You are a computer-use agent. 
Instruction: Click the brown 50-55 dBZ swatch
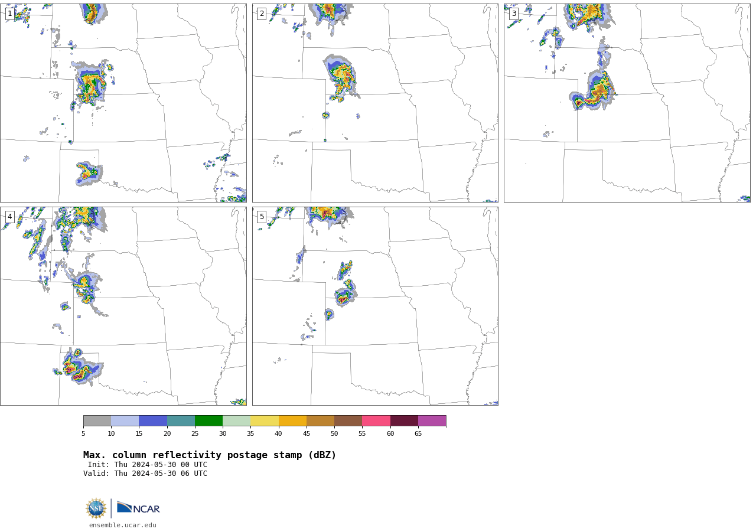pos(348,421)
